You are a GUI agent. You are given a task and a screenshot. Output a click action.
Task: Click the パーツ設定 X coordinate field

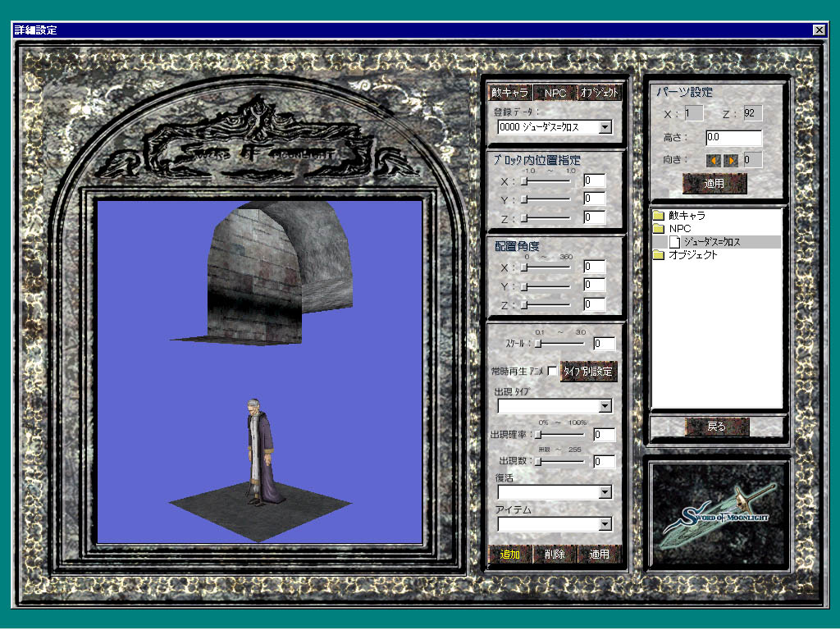point(693,113)
